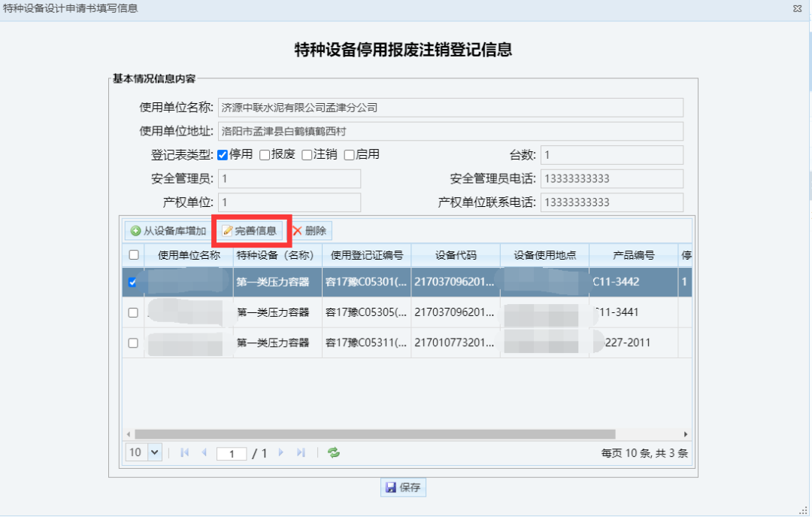Save the form with 保存 button

tap(404, 488)
